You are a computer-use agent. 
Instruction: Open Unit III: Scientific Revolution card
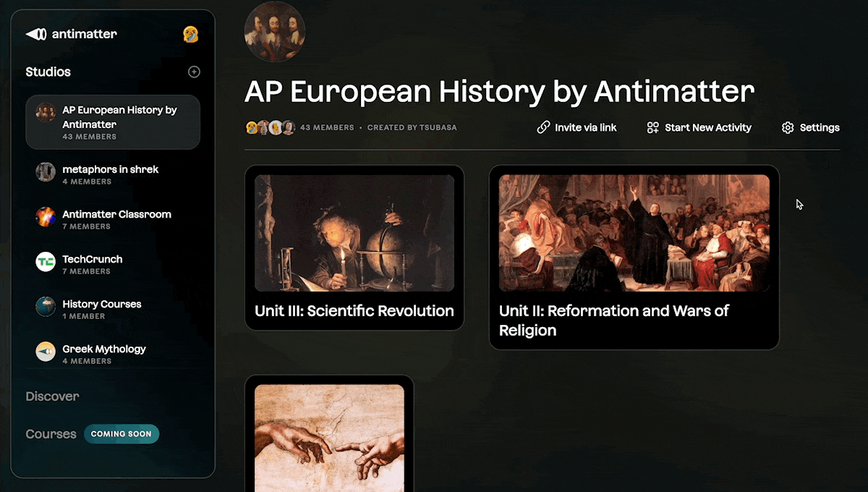[x=354, y=247]
